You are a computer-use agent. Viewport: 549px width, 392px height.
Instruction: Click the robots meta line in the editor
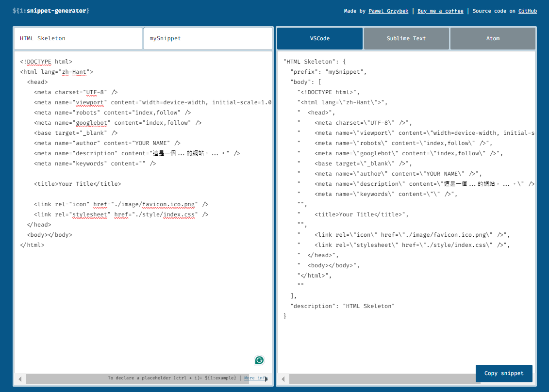point(113,113)
